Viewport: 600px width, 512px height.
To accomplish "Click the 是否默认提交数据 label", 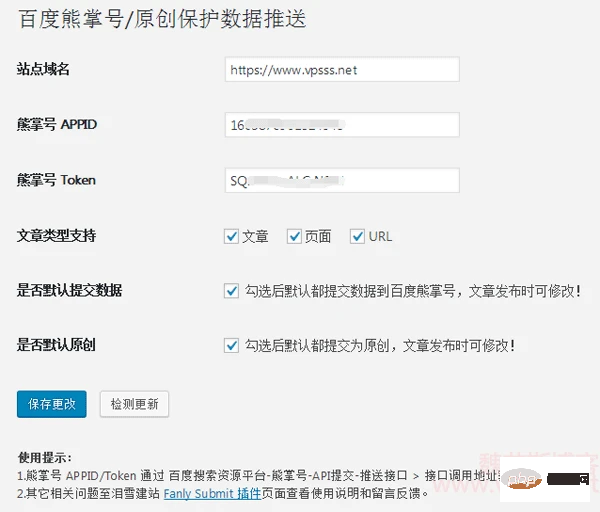I will (69, 290).
